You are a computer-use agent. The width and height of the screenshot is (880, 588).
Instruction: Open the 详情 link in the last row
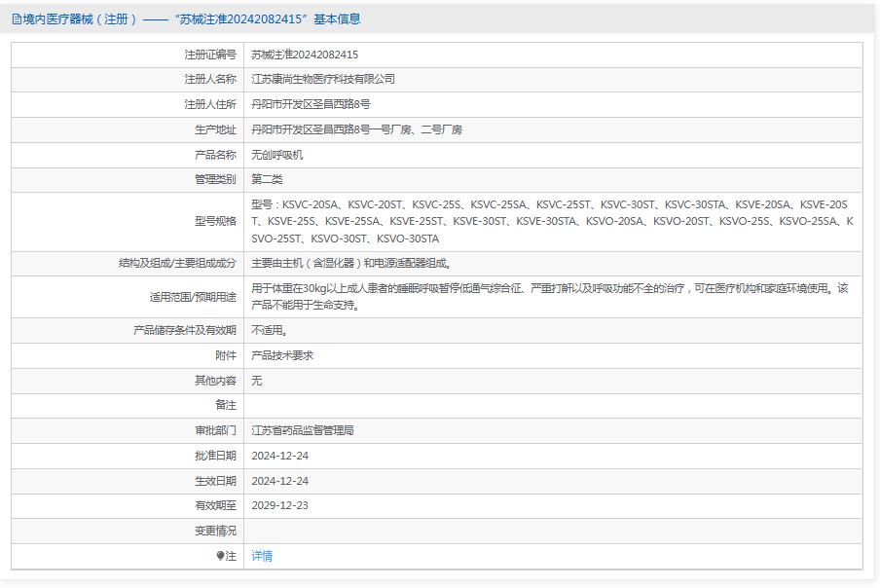[x=262, y=556]
